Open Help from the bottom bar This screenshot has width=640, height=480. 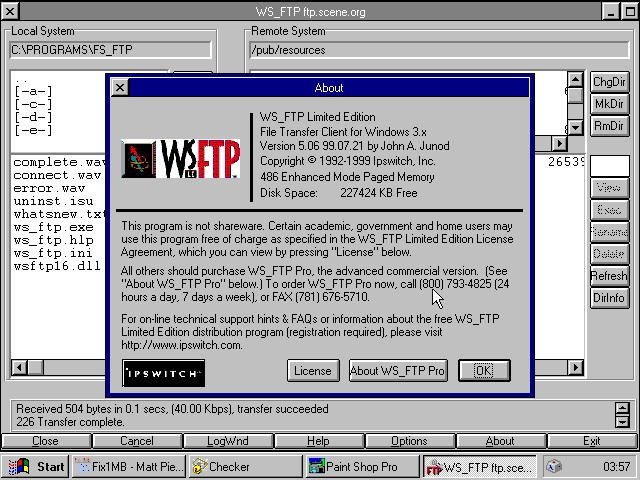pyautogui.click(x=318, y=441)
